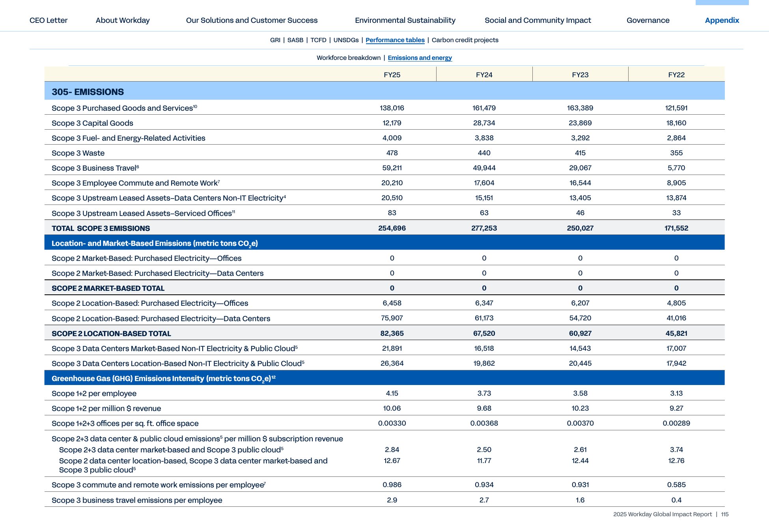Click Scope 3 Capital Goods row label
The image size is (769, 532).
coord(92,123)
